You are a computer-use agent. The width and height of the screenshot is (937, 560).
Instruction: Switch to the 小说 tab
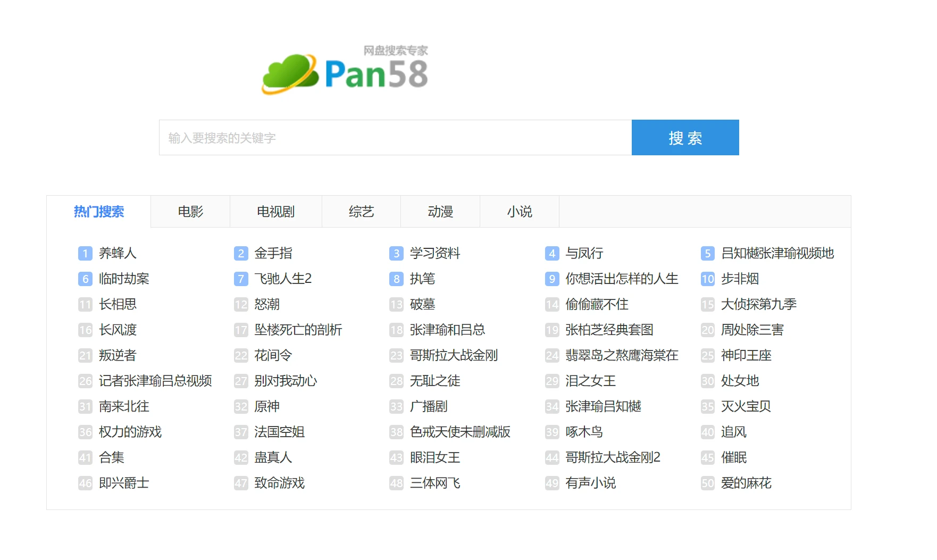(520, 212)
